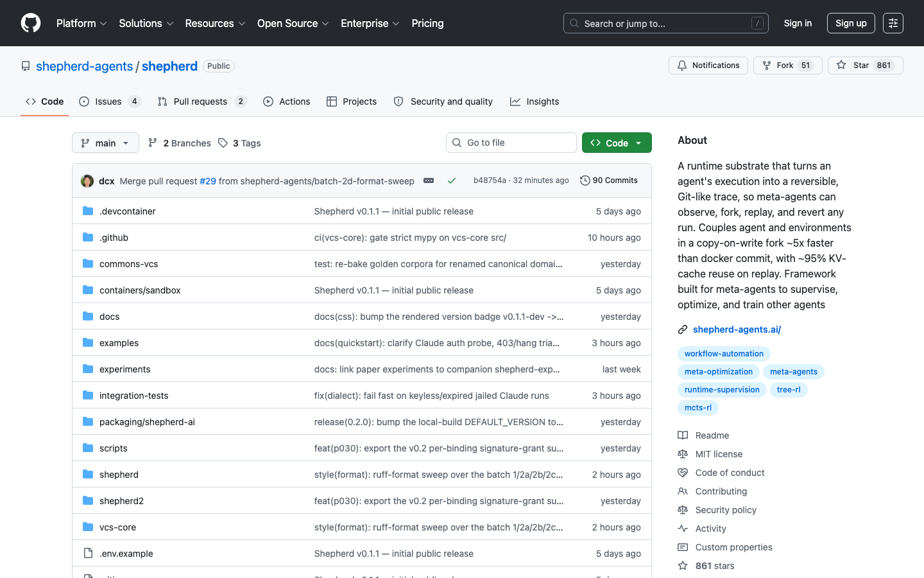Image resolution: width=924 pixels, height=578 pixels.
Task: Open the mcts-rl topic tag
Action: point(698,408)
